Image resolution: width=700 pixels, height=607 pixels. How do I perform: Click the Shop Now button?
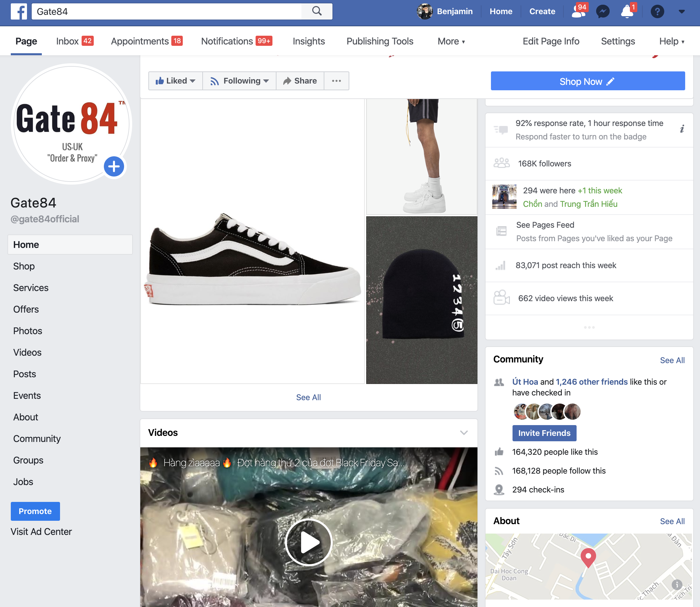coord(587,81)
